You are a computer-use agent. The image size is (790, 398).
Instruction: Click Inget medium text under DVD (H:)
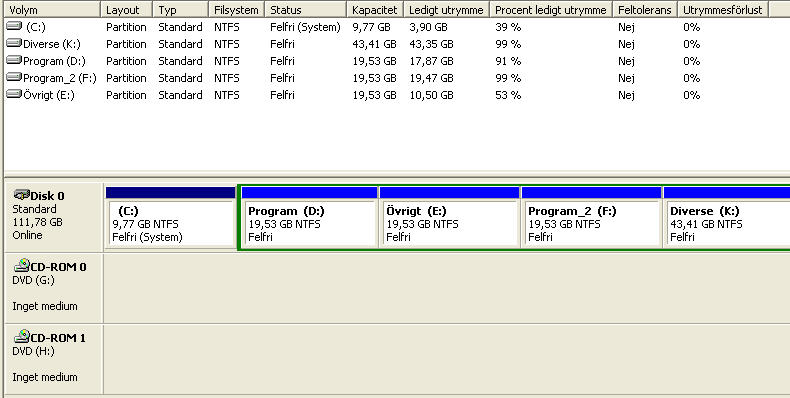[45, 377]
